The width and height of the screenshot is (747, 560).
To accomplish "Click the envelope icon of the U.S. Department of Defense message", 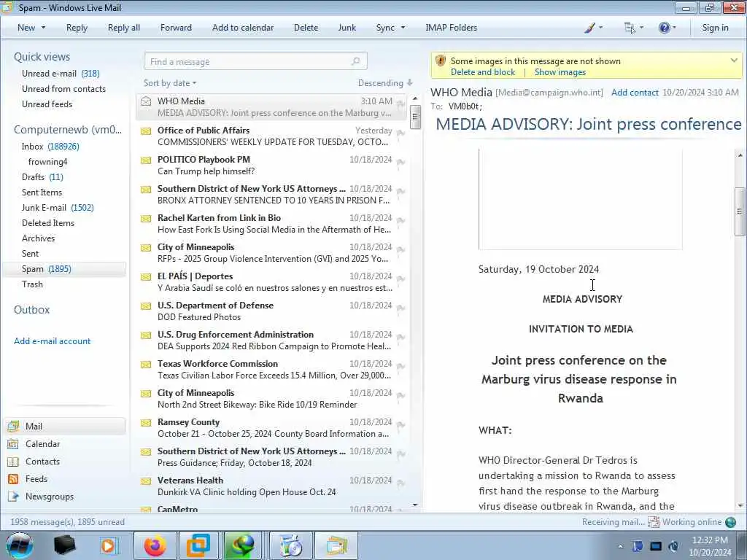I will 146,306.
